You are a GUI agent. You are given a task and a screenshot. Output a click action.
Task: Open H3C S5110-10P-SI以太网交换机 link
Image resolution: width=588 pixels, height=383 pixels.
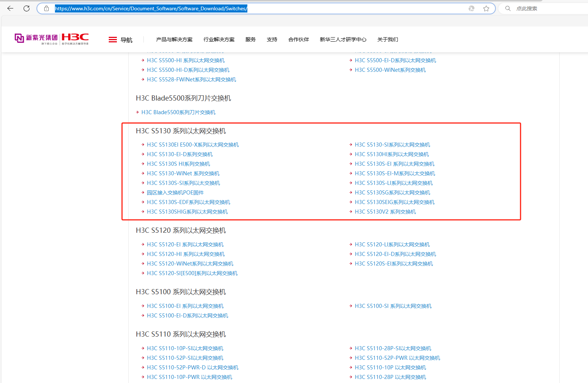click(185, 348)
